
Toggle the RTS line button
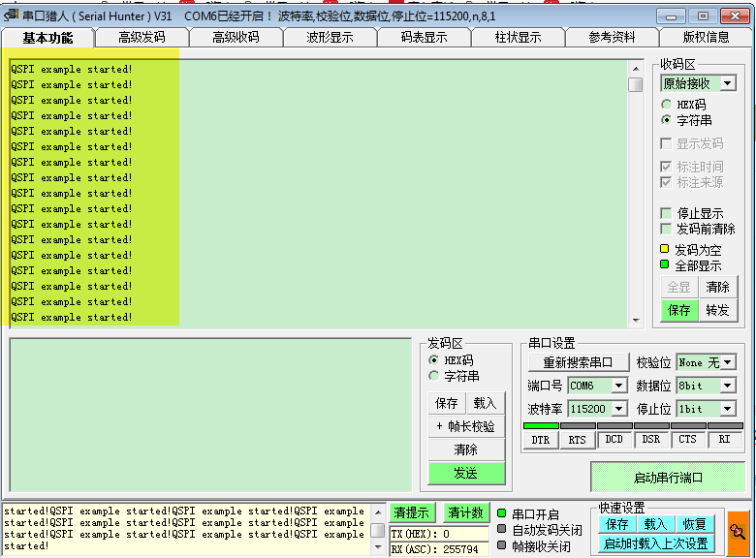[x=577, y=440]
